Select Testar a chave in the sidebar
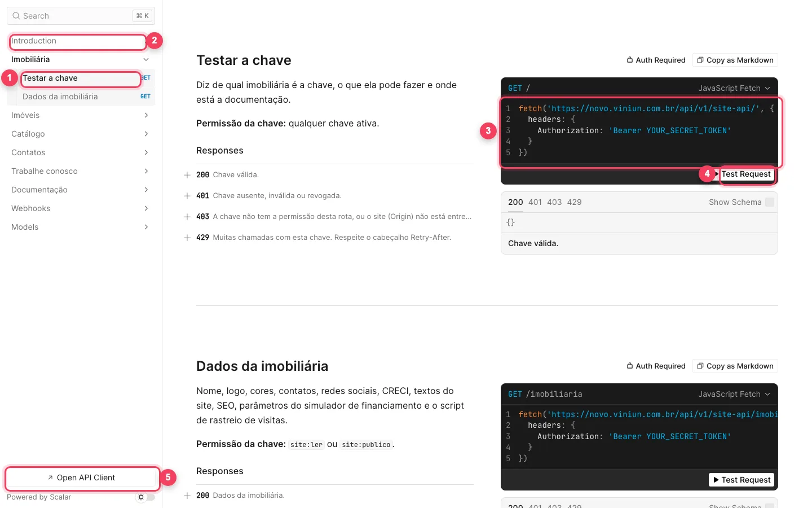 (x=81, y=78)
